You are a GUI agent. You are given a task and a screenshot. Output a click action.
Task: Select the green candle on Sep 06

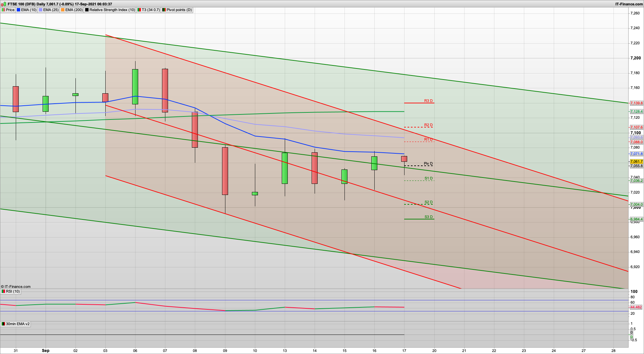(135, 87)
